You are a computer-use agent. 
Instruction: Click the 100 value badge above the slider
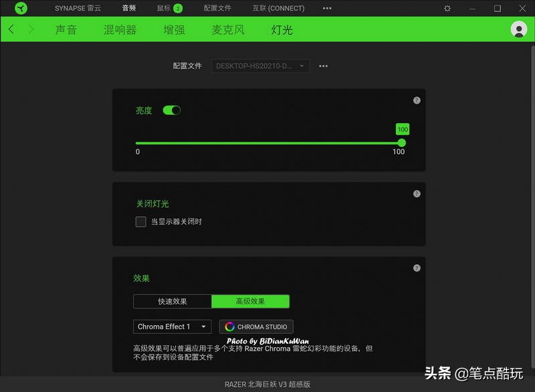(x=401, y=129)
